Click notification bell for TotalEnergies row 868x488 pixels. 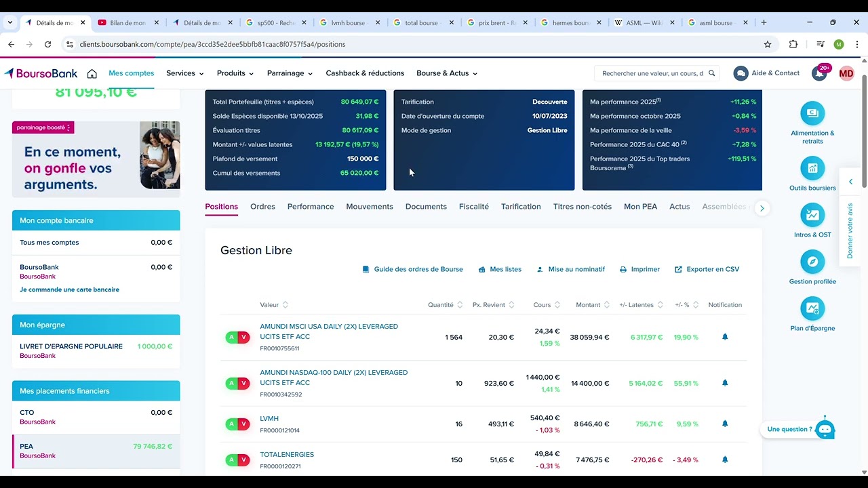(725, 460)
